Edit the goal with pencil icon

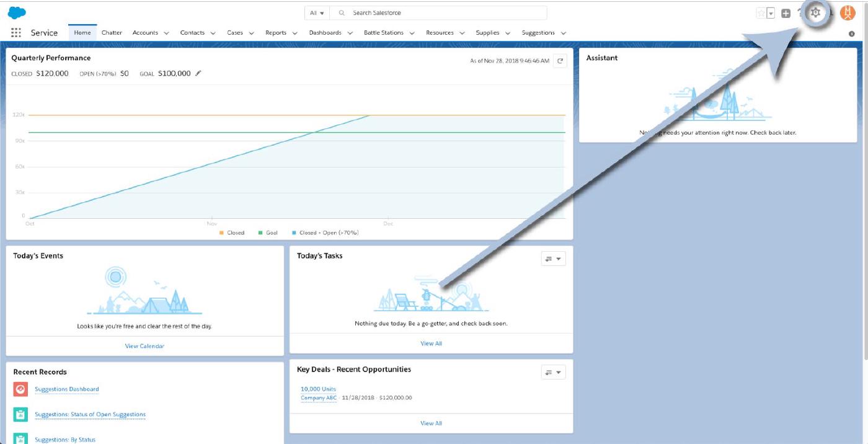(198, 73)
